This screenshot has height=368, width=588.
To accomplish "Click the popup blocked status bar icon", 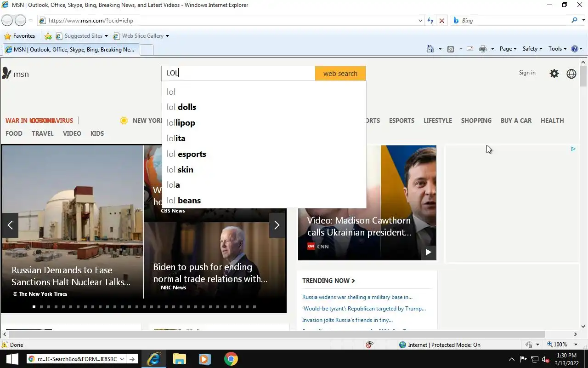I will [369, 345].
